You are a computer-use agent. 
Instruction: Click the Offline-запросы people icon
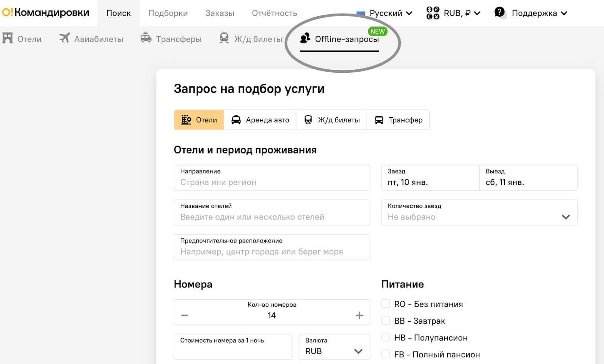pos(305,38)
